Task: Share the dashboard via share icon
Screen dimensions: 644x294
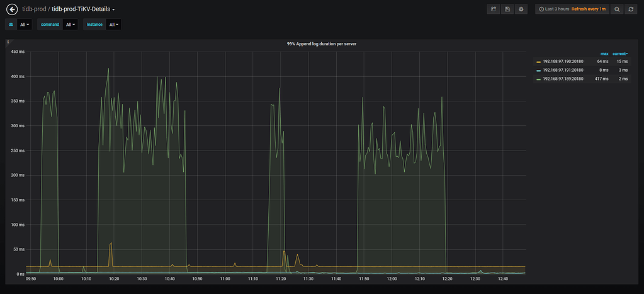Action: [494, 9]
